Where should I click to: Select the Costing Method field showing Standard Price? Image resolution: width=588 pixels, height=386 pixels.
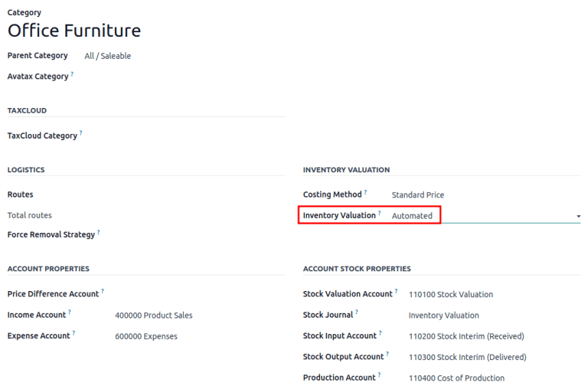pos(418,195)
